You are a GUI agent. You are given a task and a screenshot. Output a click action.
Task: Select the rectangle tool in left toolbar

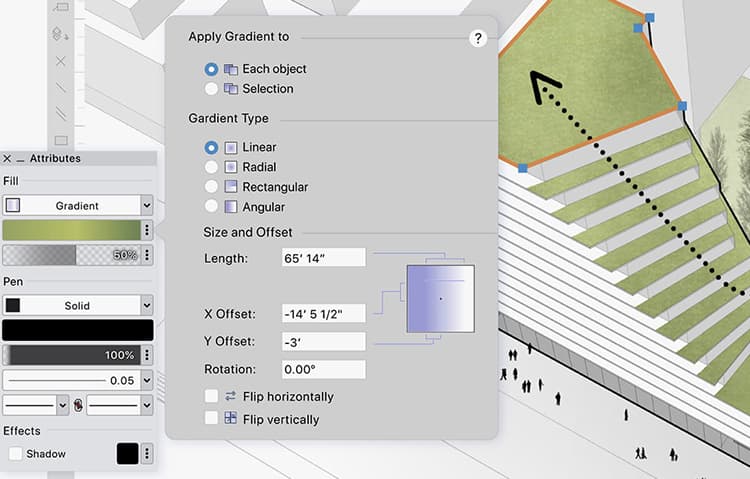pos(61,140)
